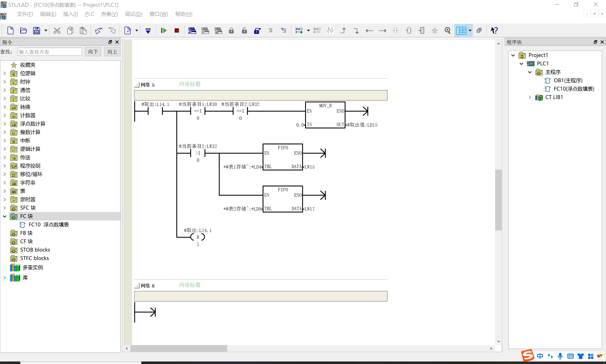This screenshot has width=606, height=364.
Task: Click the Redo arrow icon
Action: click(112, 30)
